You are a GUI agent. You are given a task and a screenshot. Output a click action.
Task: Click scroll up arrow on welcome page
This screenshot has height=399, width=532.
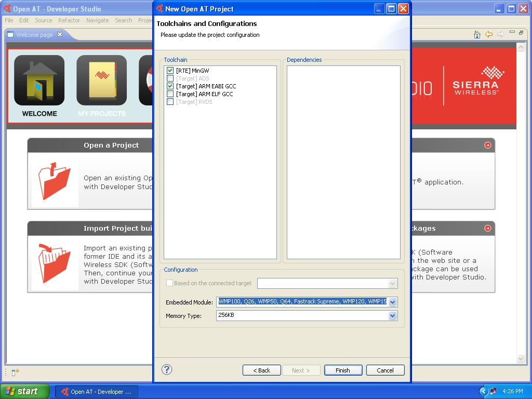tap(521, 47)
